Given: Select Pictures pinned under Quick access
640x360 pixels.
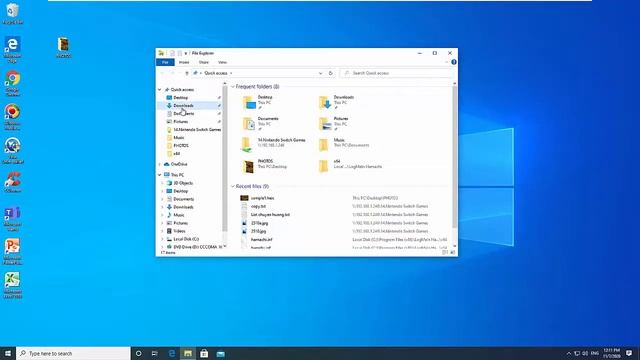Looking at the screenshot, I should [180, 122].
